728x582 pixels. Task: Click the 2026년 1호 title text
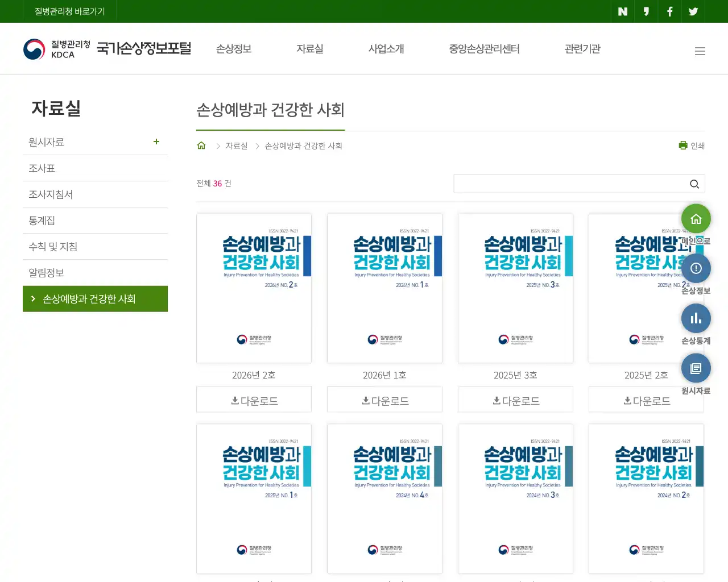tap(384, 375)
